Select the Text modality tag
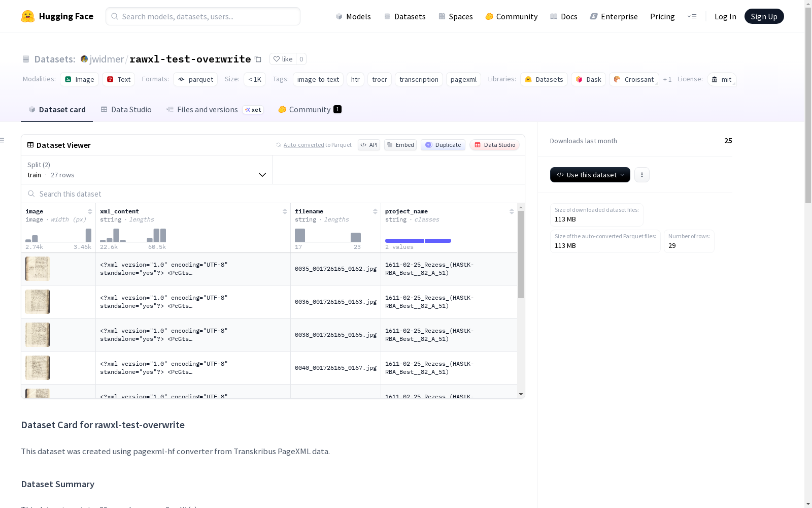812x508 pixels. (x=119, y=79)
